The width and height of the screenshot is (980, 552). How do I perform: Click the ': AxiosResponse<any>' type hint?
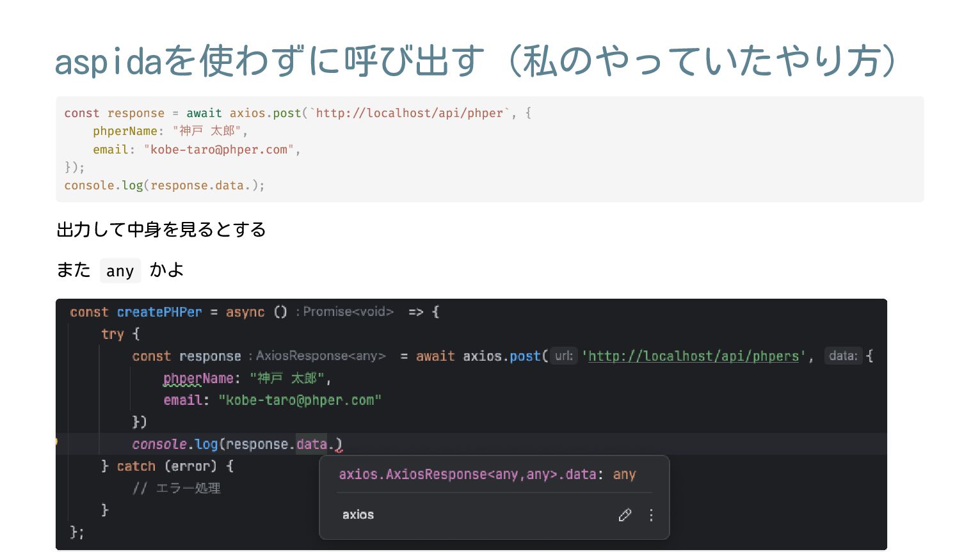(x=317, y=356)
